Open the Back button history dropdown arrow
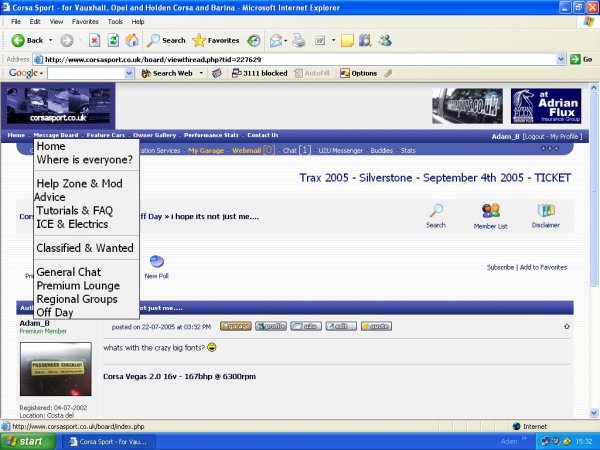 (50, 40)
